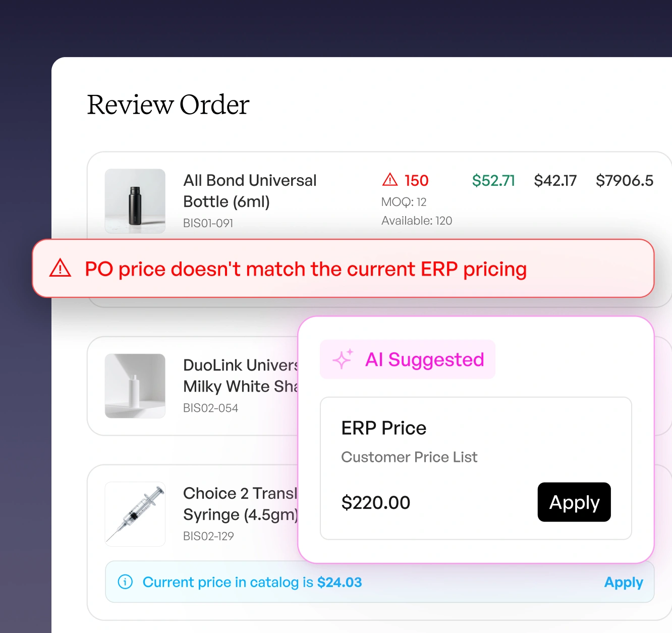Open the Choice 2 syringe thumbnail
Screen dimensions: 672x633
[135, 514]
